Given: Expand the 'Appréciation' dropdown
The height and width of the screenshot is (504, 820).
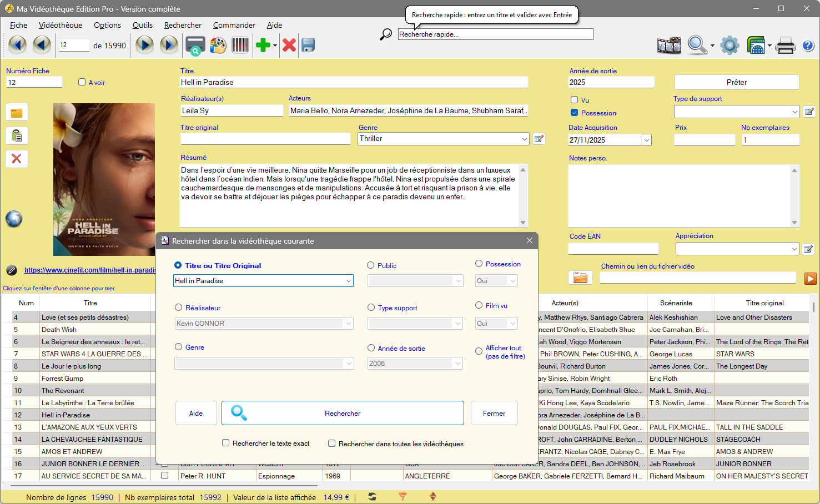Looking at the screenshot, I should pos(794,249).
